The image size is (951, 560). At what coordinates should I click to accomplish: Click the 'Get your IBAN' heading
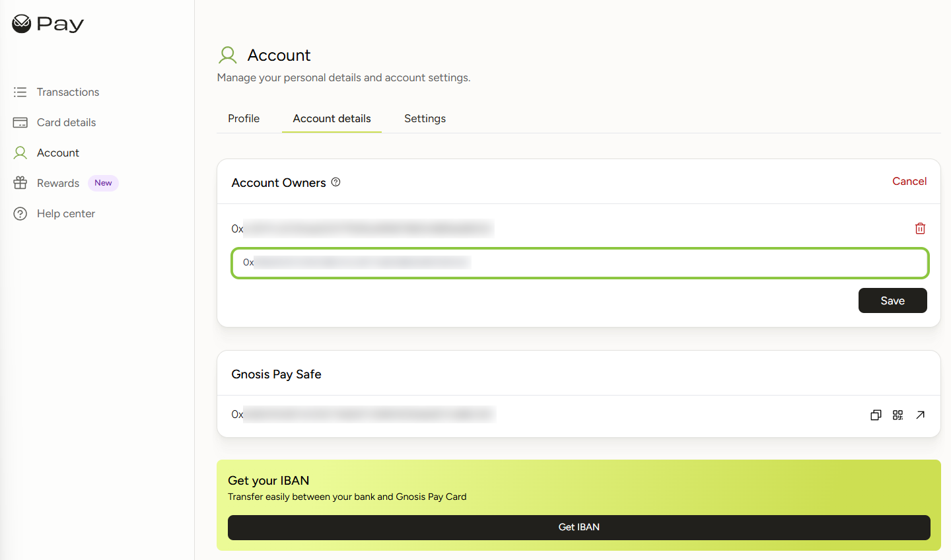pos(268,480)
